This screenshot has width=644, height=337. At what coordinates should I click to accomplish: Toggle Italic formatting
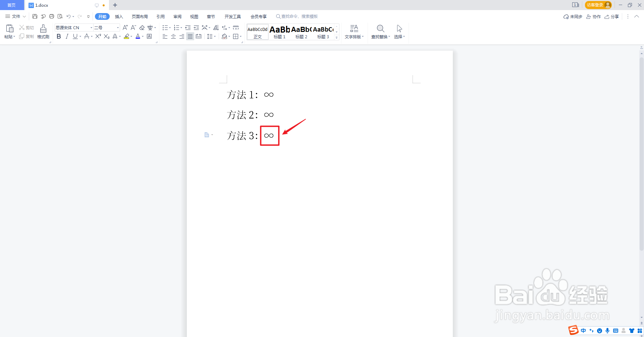pyautogui.click(x=67, y=36)
